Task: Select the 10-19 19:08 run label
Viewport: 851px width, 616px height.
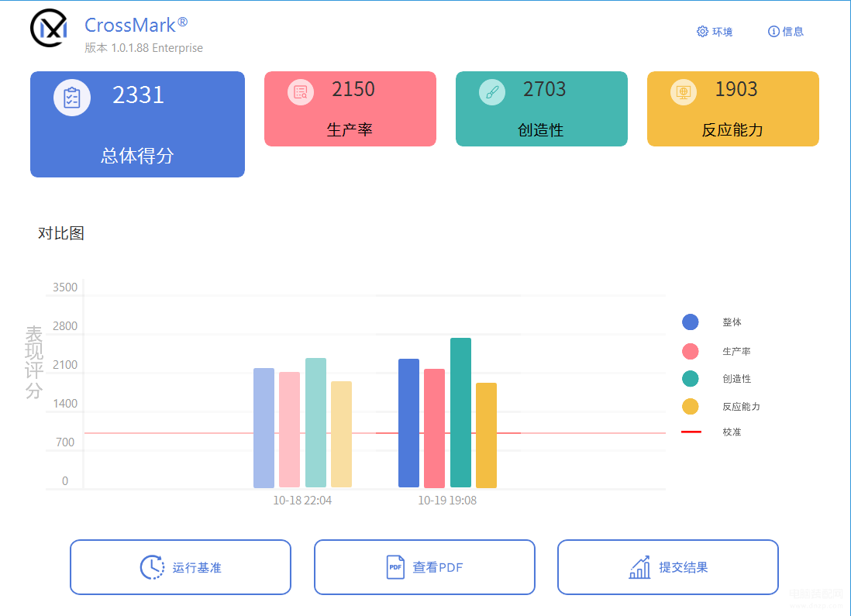Action: (x=447, y=501)
